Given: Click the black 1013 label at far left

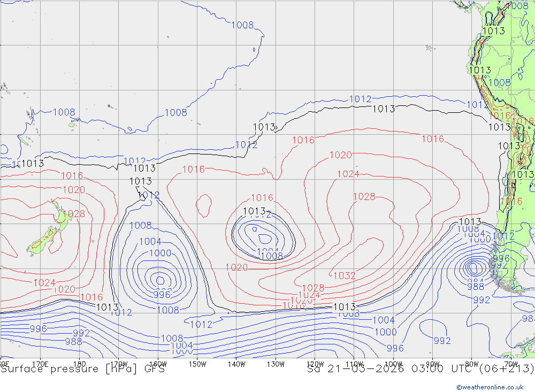Looking at the screenshot, I should pyautogui.click(x=33, y=164).
